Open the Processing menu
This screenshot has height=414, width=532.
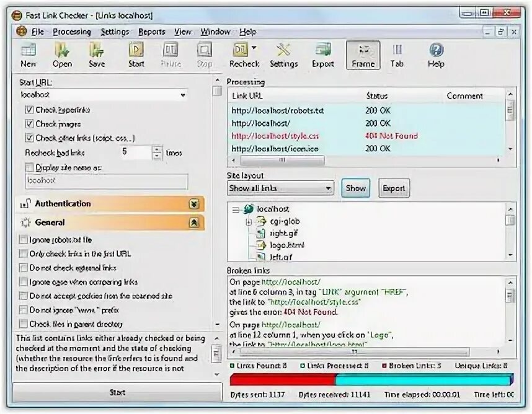coord(72,32)
